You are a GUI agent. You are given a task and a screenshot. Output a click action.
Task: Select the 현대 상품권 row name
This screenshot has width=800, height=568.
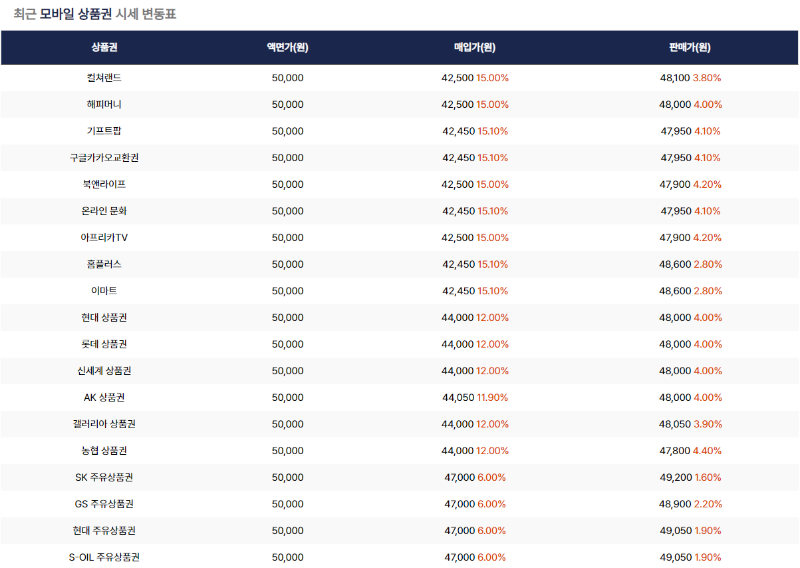pyautogui.click(x=104, y=317)
